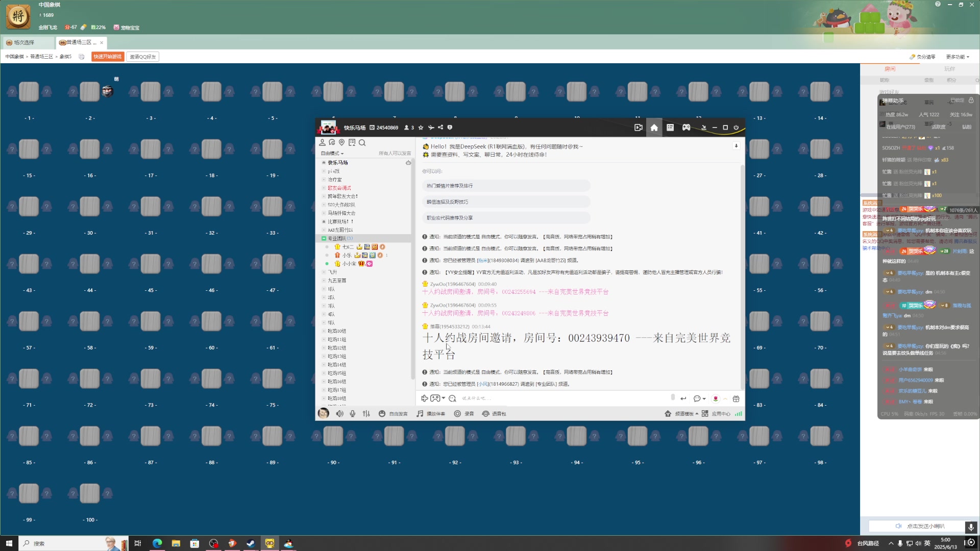Viewport: 980px width, 551px height.
Task: Collapse the 专业团队 channel group
Action: [x=324, y=238]
